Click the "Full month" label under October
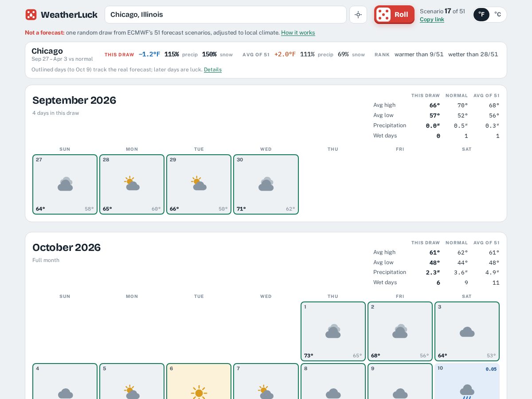The image size is (532, 399). pos(46,260)
